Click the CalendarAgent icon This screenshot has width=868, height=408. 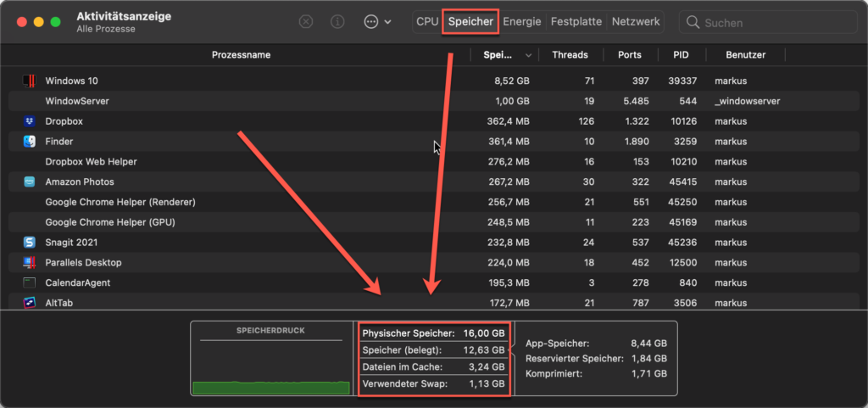(x=30, y=283)
